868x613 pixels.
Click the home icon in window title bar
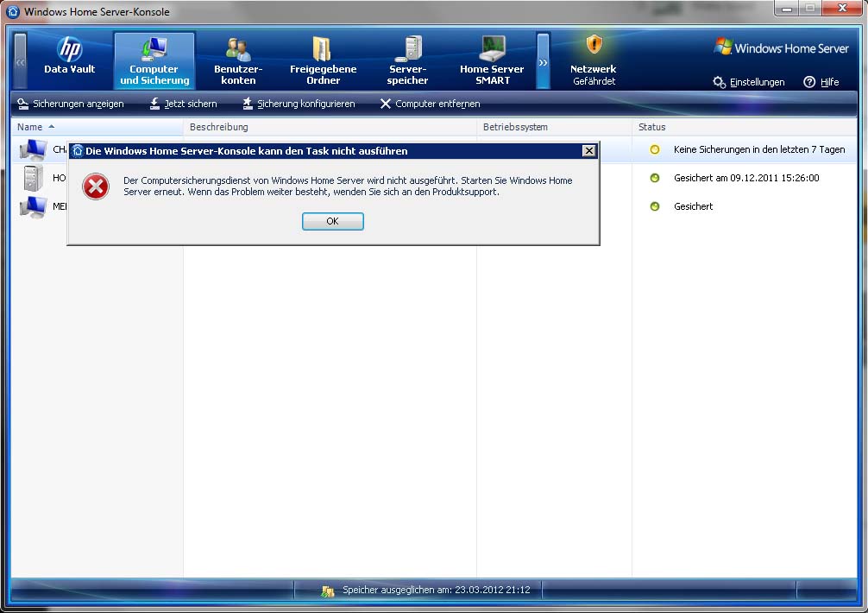(x=13, y=11)
